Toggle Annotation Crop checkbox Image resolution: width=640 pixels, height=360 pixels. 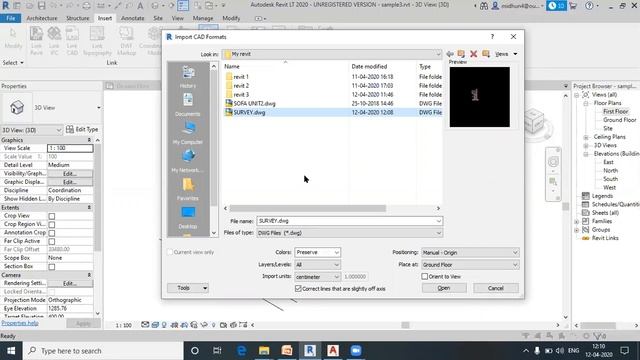52,233
